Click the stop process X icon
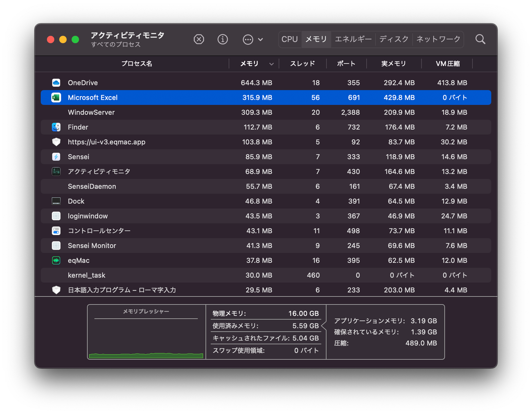 (x=199, y=39)
